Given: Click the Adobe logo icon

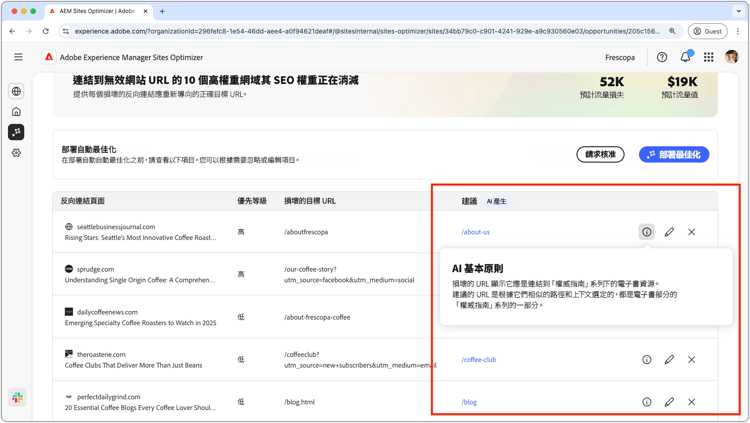Looking at the screenshot, I should click(x=49, y=57).
